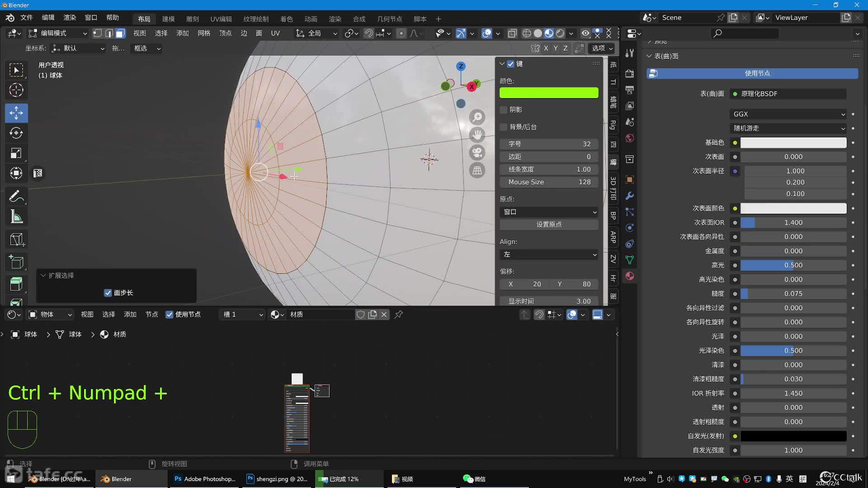Toggle Y axis mirror button

[x=556, y=48]
